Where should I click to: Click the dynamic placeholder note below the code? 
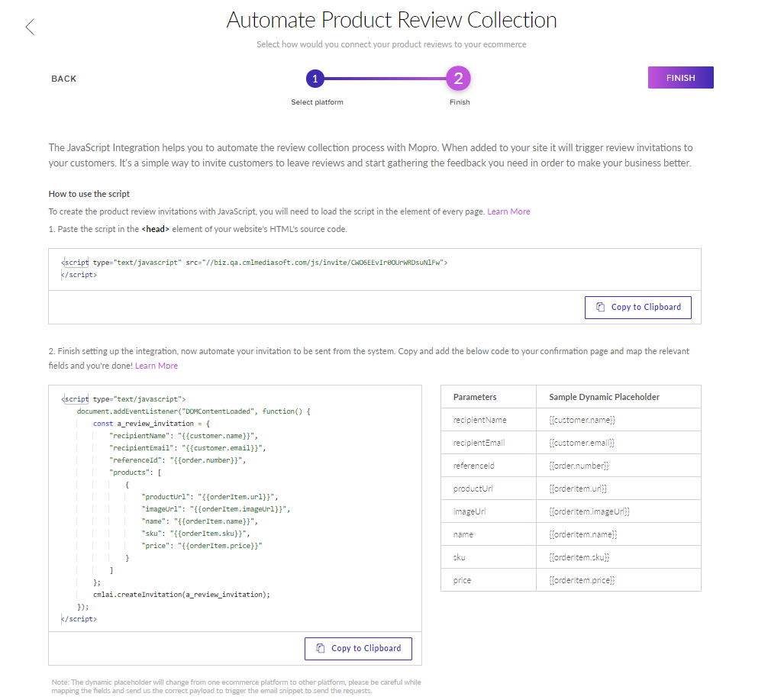(x=236, y=686)
